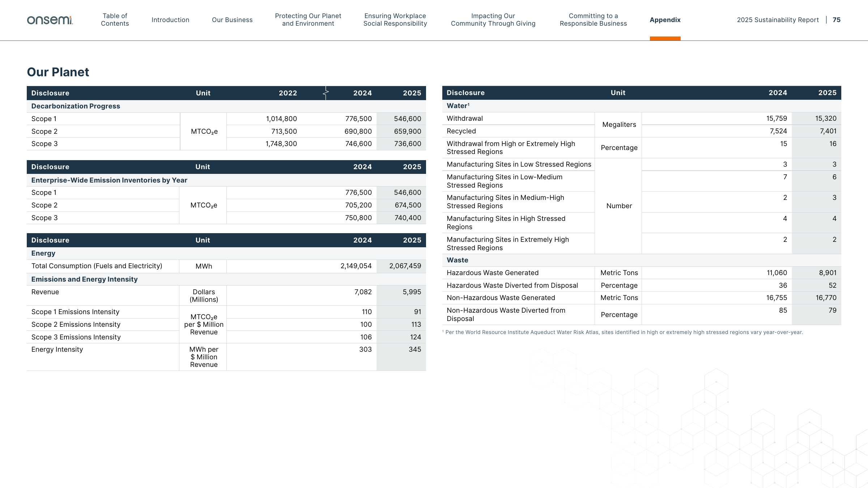Select Non-Hazardous Waste Generated value 16,770
This screenshot has width=868, height=488.
(826, 298)
